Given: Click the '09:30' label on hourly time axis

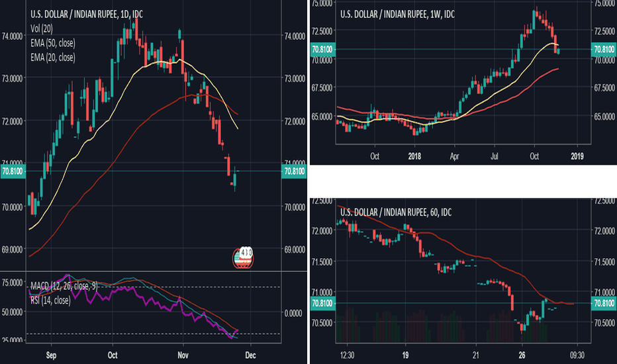Looking at the screenshot, I should (x=577, y=355).
